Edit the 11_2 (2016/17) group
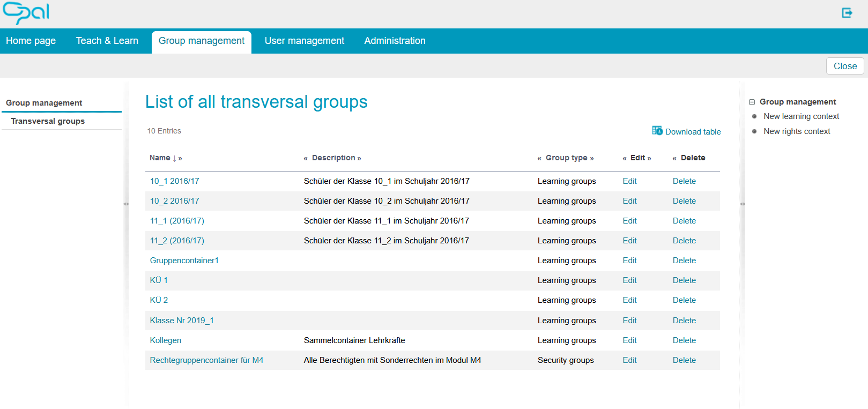This screenshot has width=868, height=409. point(629,241)
